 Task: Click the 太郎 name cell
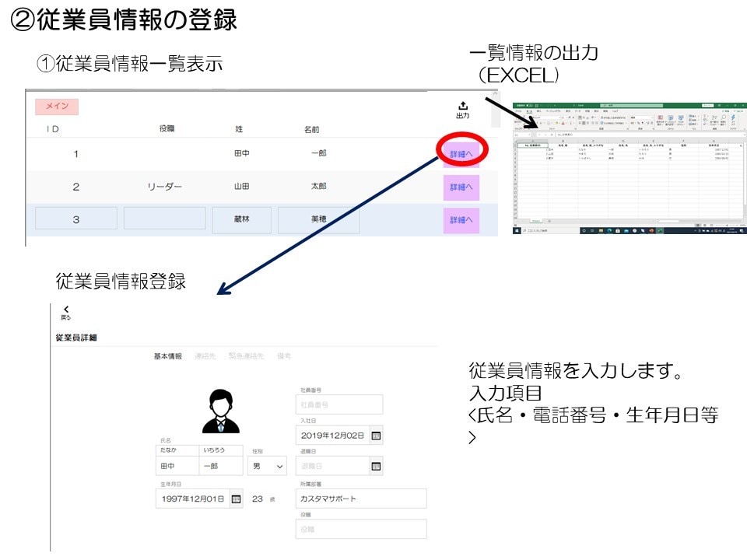tap(319, 186)
